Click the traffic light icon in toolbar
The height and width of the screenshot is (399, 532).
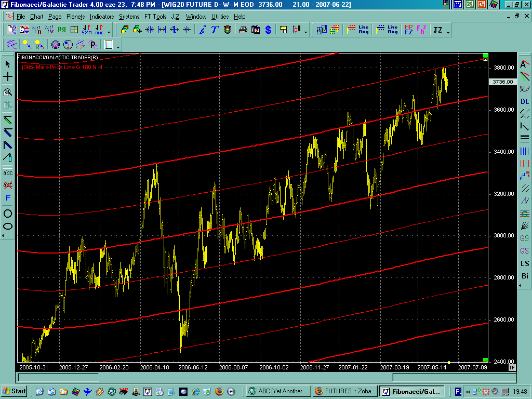pyautogui.click(x=228, y=30)
